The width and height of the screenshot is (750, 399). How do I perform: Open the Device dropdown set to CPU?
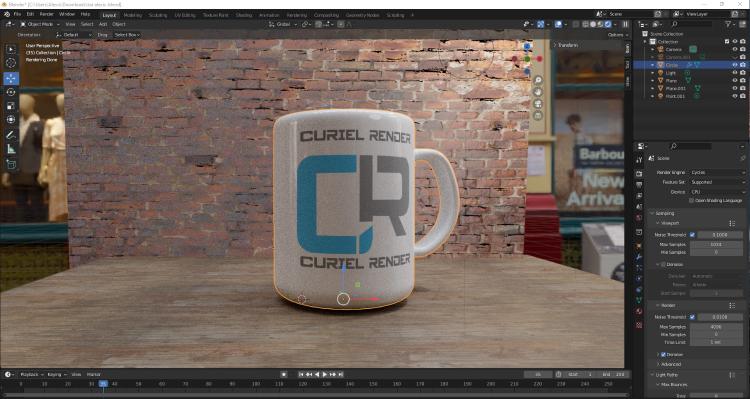tap(717, 192)
